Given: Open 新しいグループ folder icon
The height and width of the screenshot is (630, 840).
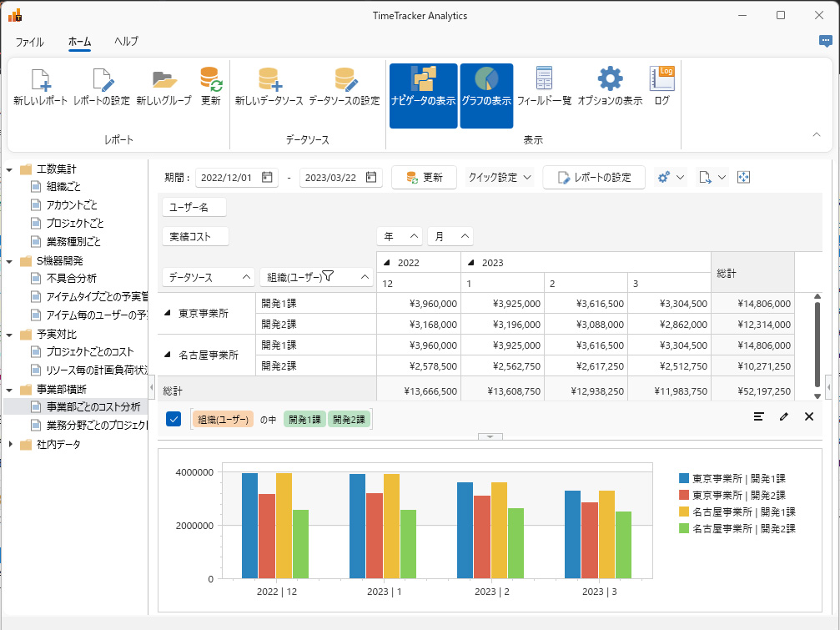Looking at the screenshot, I should 163,80.
